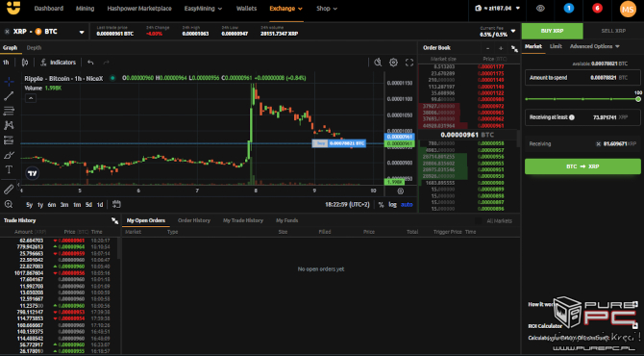This screenshot has width=644, height=356.
Task: Select the text annotation tool
Action: tap(9, 169)
